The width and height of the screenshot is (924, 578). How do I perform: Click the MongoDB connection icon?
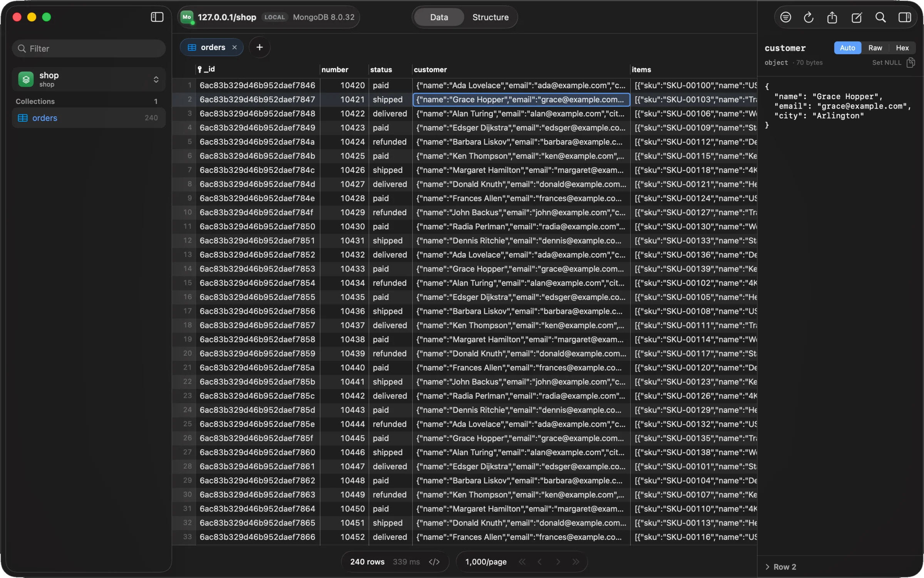187,17
